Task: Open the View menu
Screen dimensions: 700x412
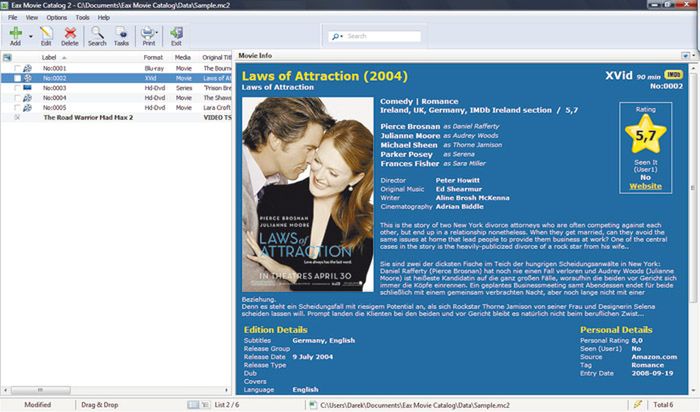Action: (32, 17)
